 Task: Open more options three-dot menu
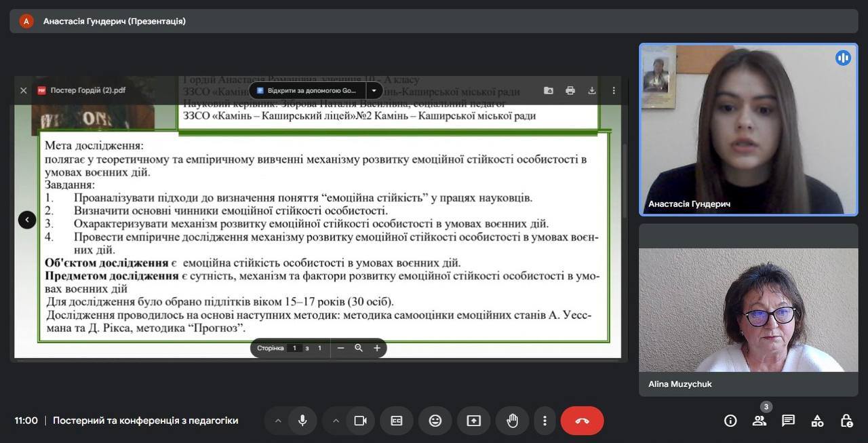point(545,421)
